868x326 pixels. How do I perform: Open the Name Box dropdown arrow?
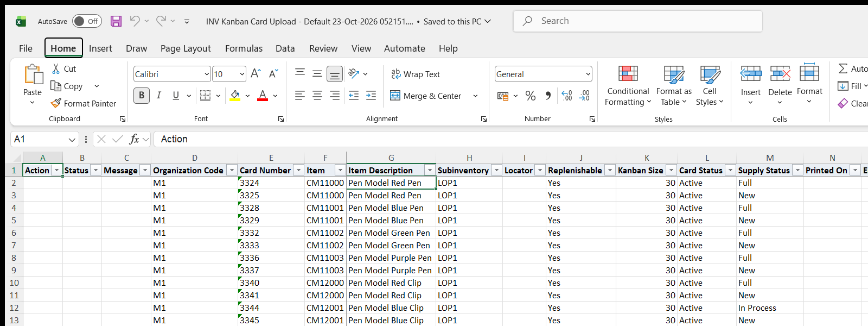[72, 139]
